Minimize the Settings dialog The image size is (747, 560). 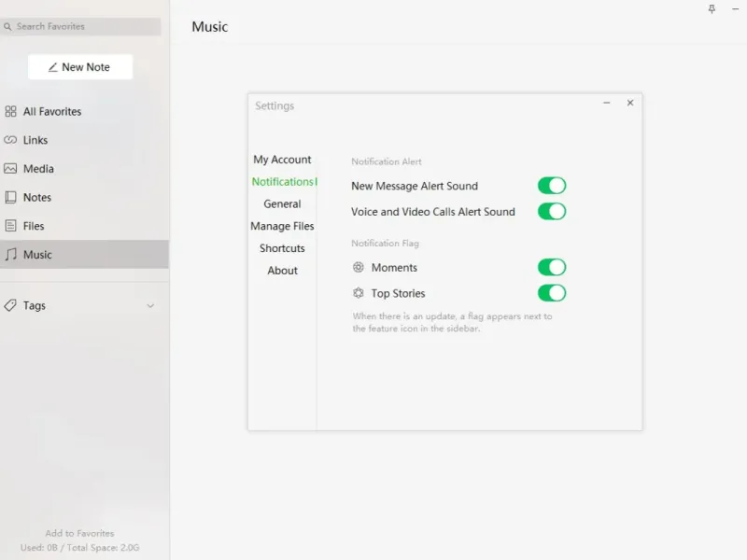pos(606,103)
